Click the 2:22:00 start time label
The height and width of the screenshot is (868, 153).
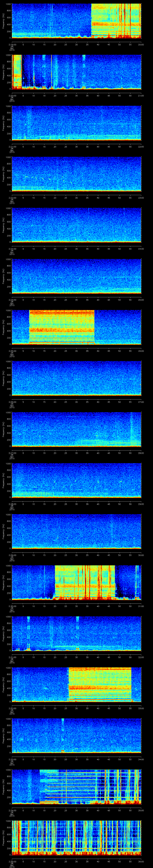[x=12, y=198]
